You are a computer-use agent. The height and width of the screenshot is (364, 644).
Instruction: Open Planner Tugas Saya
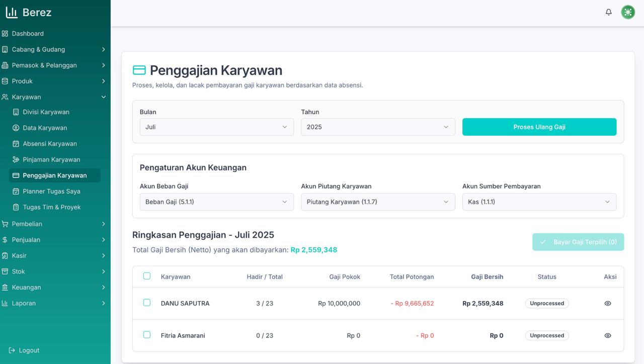point(51,191)
